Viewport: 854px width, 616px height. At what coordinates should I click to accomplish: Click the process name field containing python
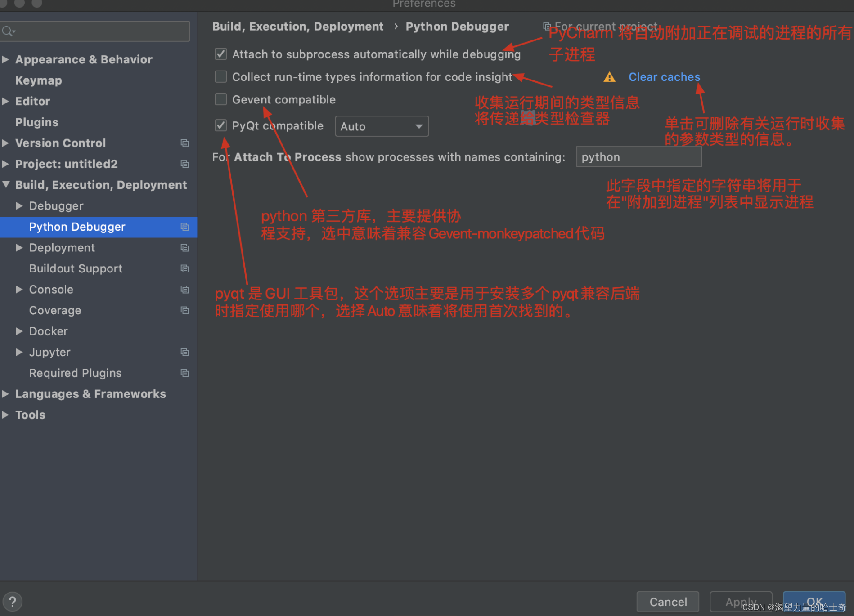pyautogui.click(x=638, y=157)
